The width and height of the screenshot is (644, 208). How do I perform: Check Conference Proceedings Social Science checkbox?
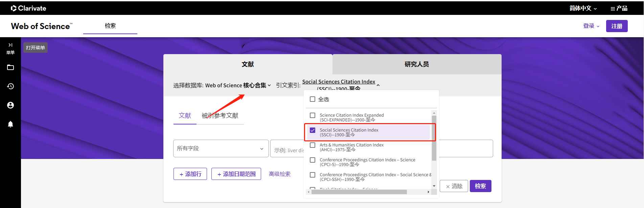click(x=313, y=175)
